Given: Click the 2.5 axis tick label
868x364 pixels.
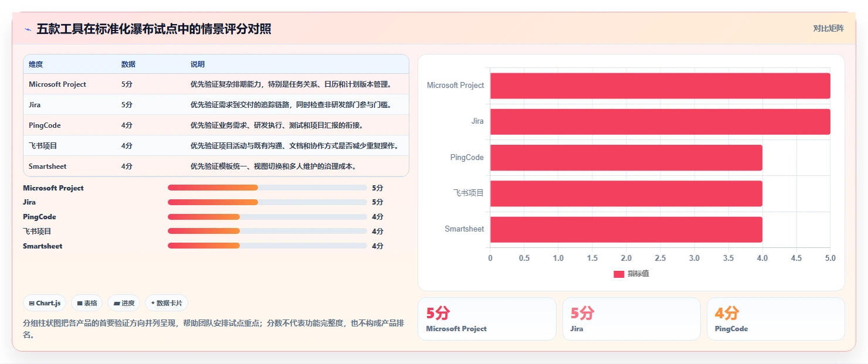Looking at the screenshot, I should tap(660, 258).
